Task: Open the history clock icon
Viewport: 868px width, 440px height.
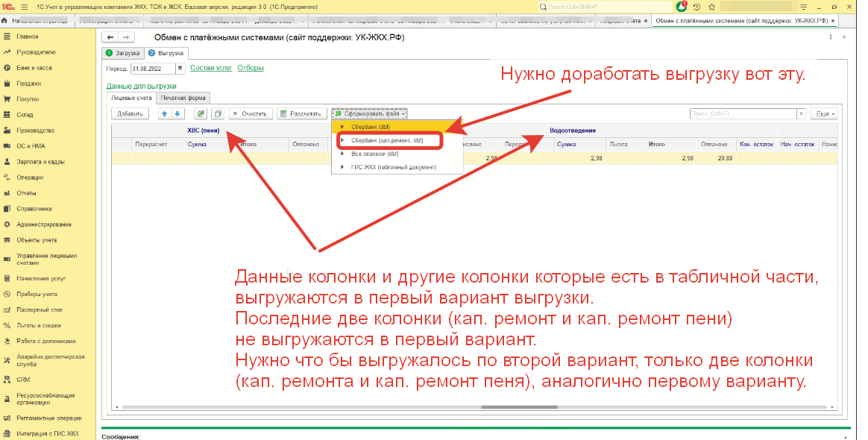Action: click(x=696, y=6)
